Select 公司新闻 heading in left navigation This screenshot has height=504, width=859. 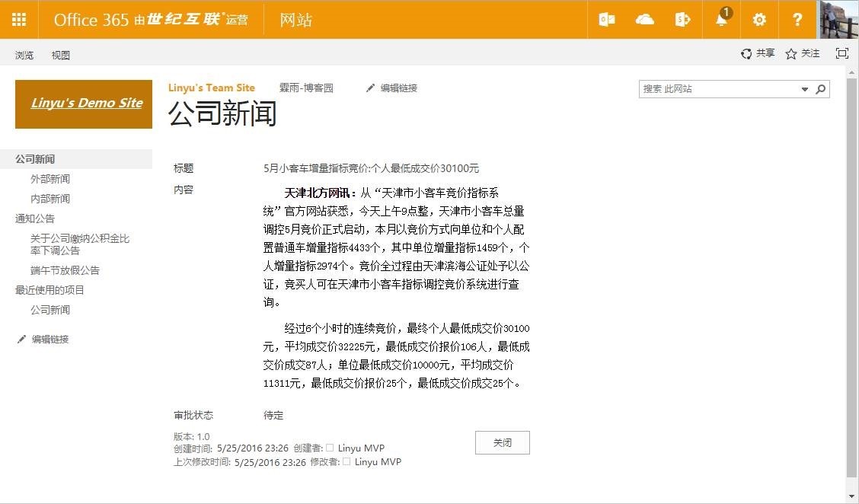pos(35,159)
